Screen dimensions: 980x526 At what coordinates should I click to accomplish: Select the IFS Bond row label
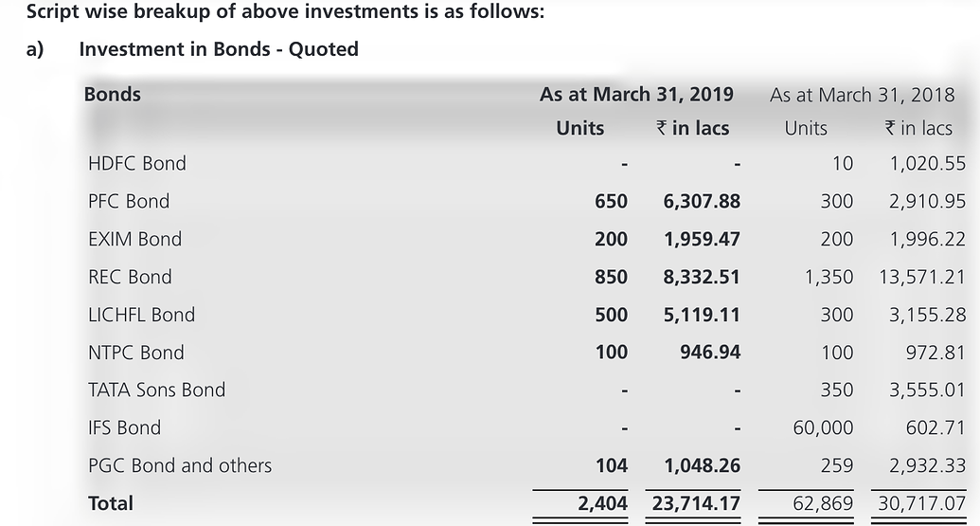124,427
